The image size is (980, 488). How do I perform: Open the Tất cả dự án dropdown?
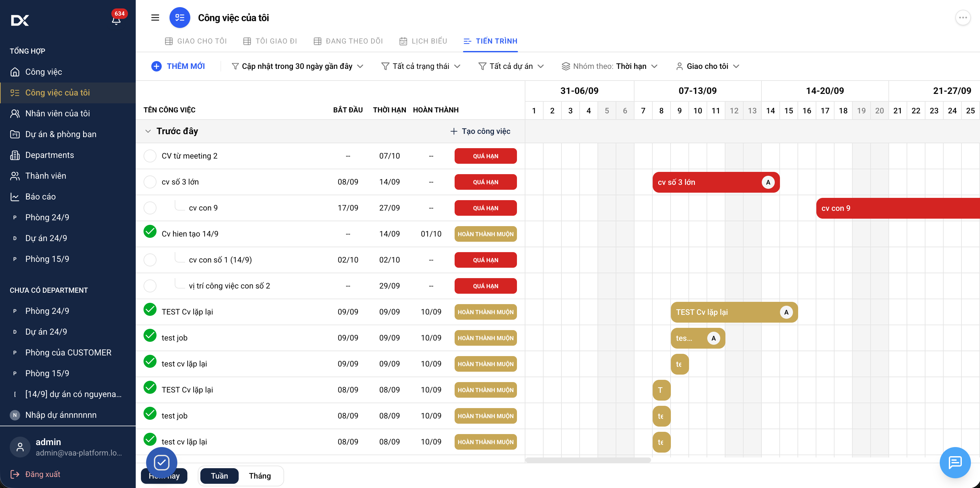pyautogui.click(x=511, y=66)
